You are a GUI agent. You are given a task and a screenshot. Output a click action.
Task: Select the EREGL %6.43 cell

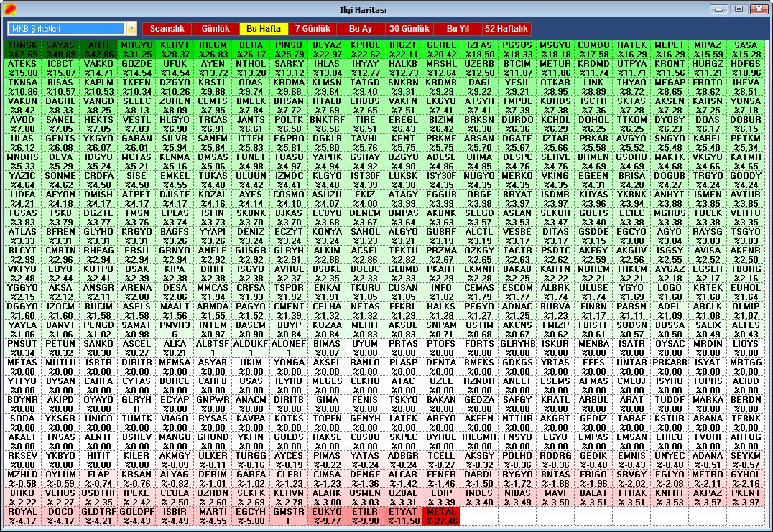click(403, 124)
